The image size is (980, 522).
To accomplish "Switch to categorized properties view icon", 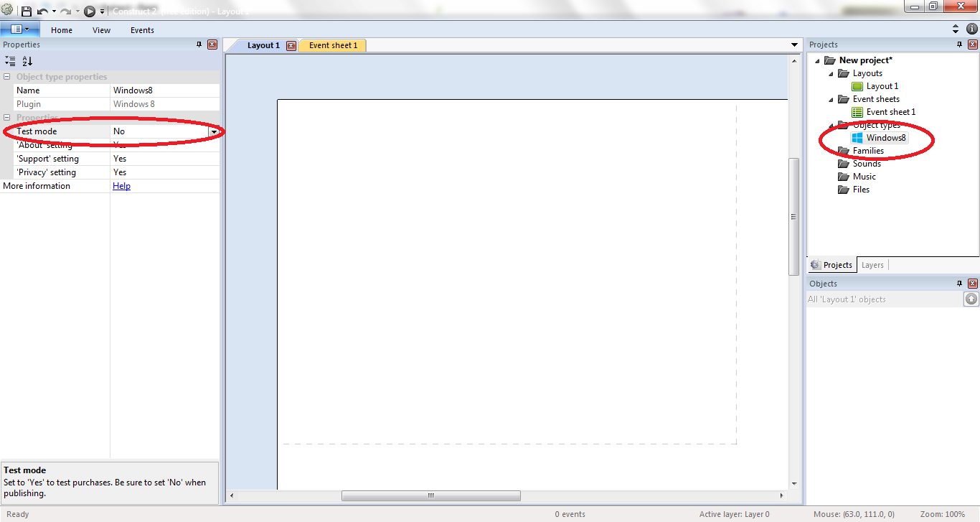I will pyautogui.click(x=10, y=62).
